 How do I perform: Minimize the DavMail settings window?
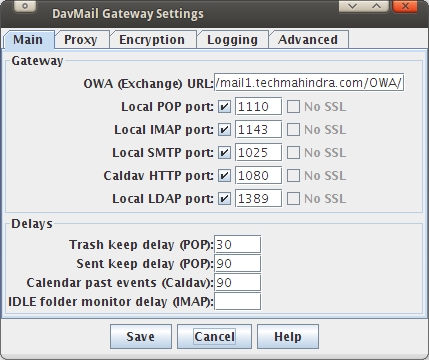352,6
